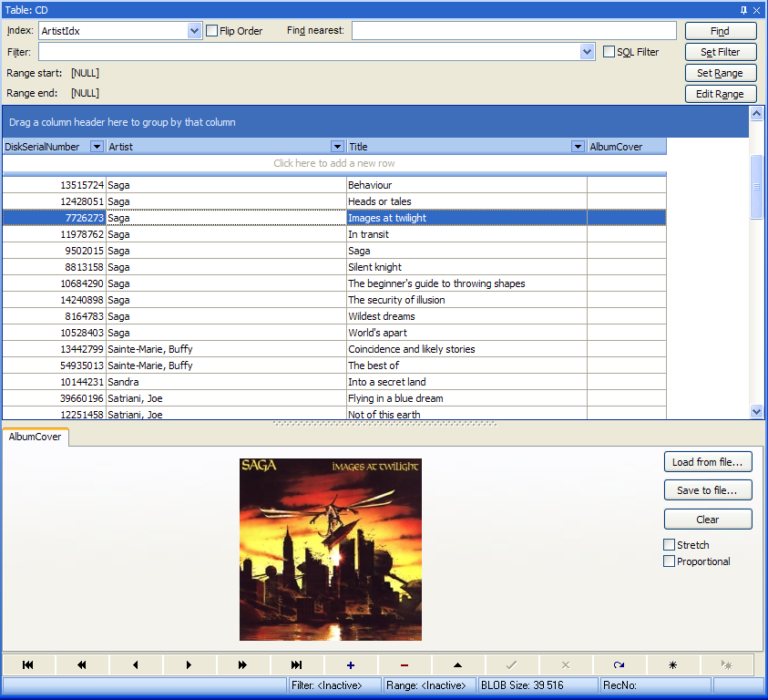Click into the Find nearest input field
This screenshot has width=768, height=700.
[514, 31]
